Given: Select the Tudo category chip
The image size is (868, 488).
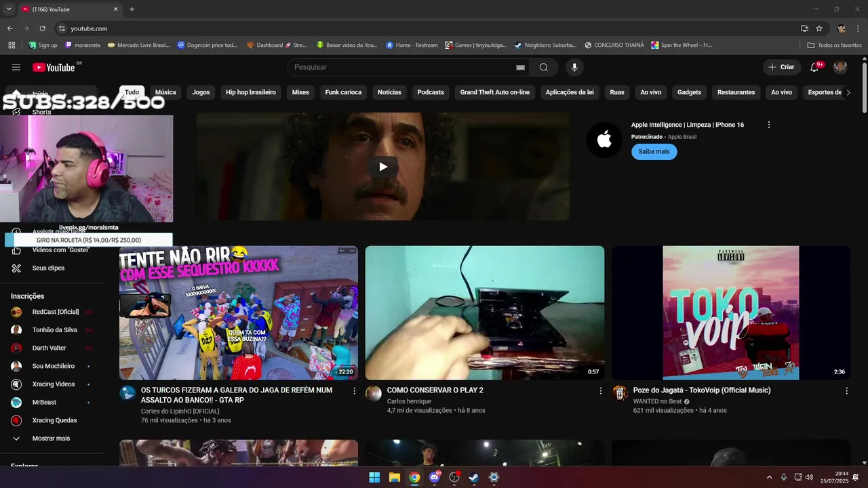Looking at the screenshot, I should (132, 92).
